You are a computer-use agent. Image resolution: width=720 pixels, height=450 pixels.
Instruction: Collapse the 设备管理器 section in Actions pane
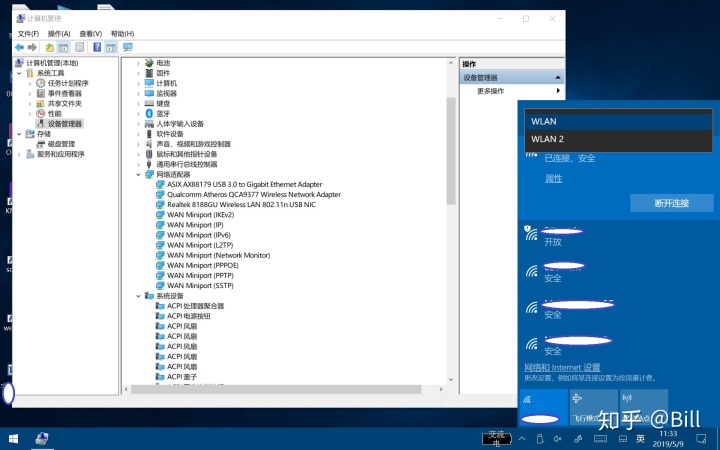click(557, 78)
